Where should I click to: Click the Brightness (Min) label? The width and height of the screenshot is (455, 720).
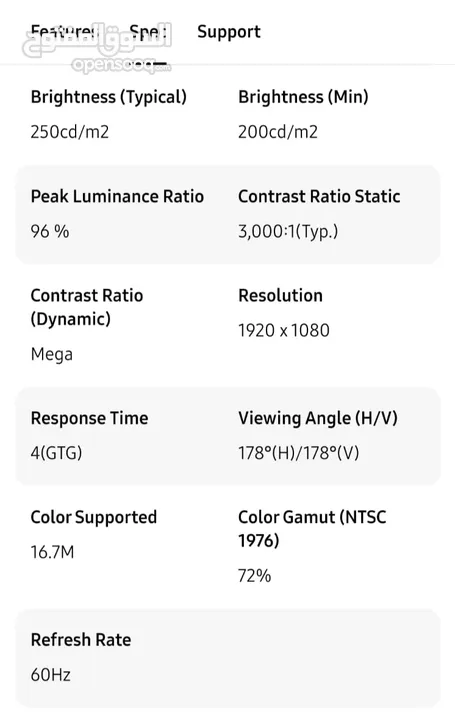click(303, 97)
